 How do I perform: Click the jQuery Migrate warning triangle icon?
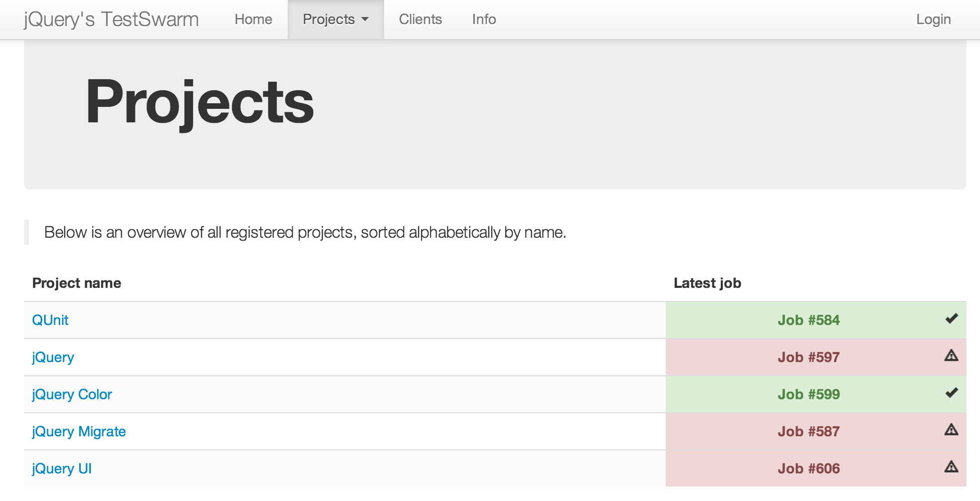(x=951, y=430)
